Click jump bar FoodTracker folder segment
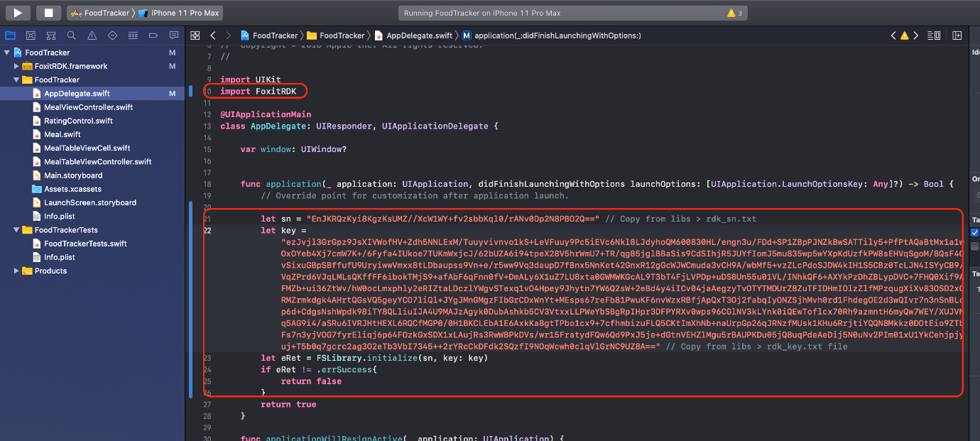The height and width of the screenshot is (441, 980). [x=335, y=35]
